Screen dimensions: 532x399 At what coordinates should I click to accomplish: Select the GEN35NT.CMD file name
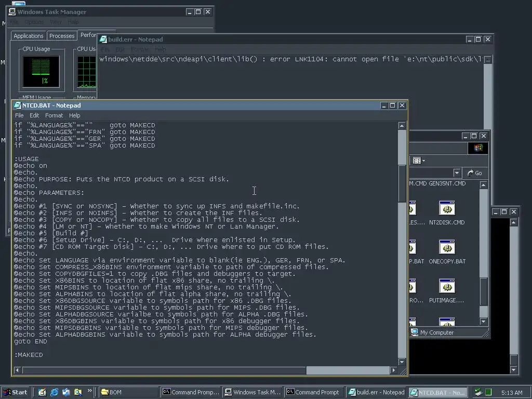(447, 183)
